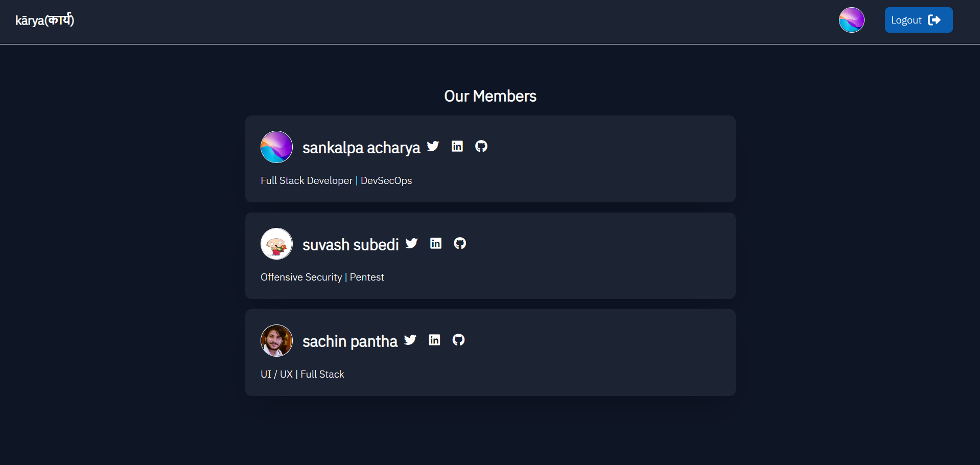Open sankalpa acharya's GitHub profile

[481, 146]
